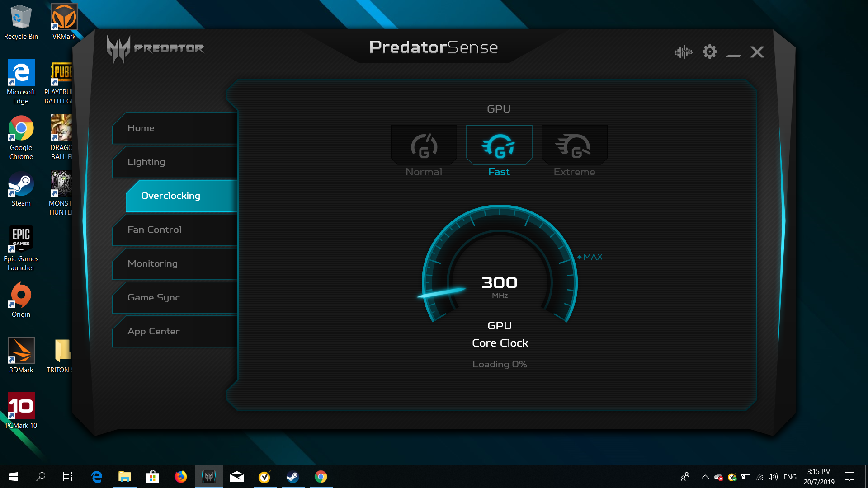Select the Steam desktop shortcut
868x488 pixels.
point(21,189)
